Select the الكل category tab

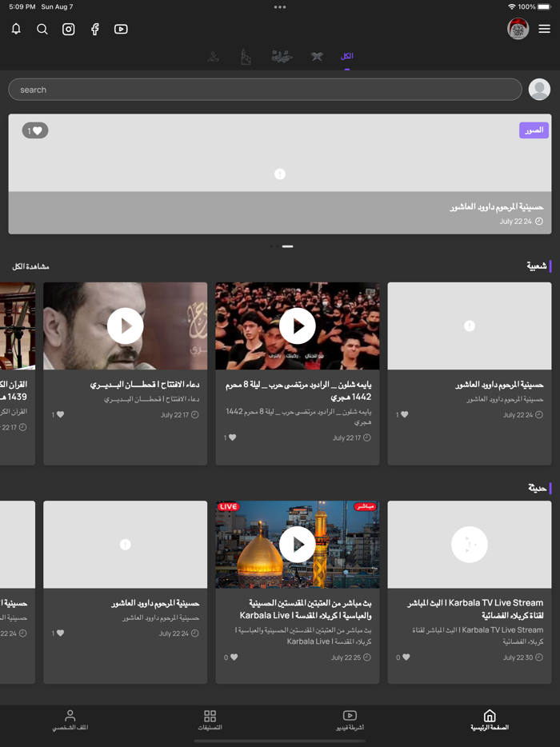pos(346,56)
